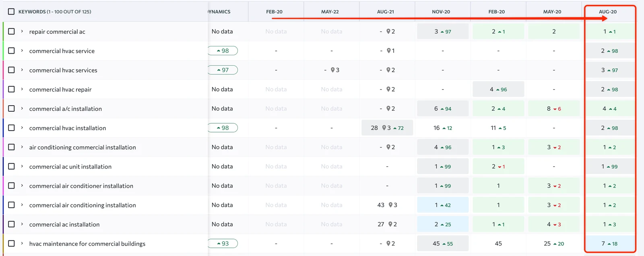Image resolution: width=644 pixels, height=256 pixels.
Task: Check the commercial hvac repair row box
Action: (x=11, y=89)
